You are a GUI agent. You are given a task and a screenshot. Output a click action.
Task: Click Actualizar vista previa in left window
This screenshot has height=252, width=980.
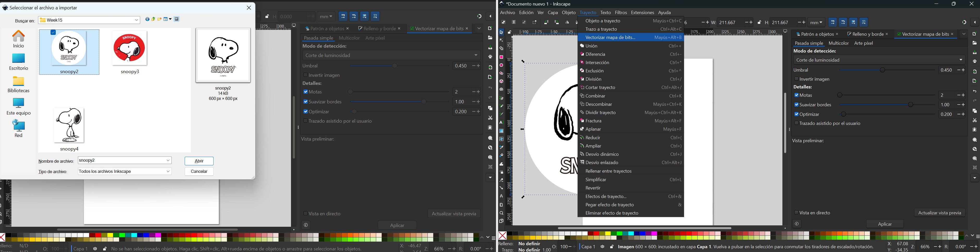click(x=454, y=214)
